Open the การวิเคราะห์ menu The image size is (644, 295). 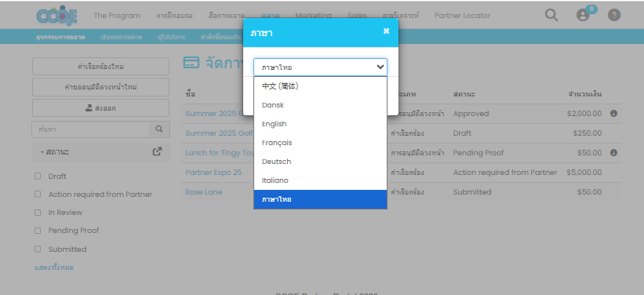[x=401, y=16]
